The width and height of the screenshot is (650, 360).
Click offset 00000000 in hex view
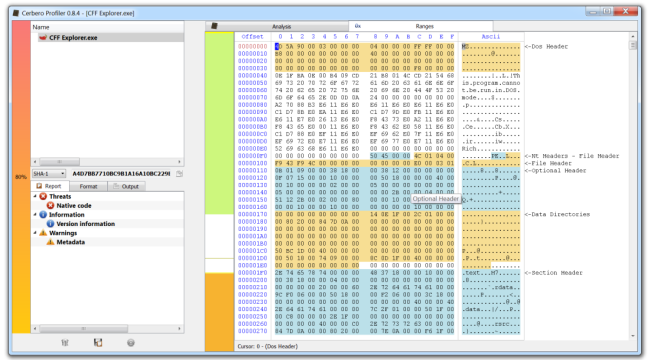click(252, 46)
